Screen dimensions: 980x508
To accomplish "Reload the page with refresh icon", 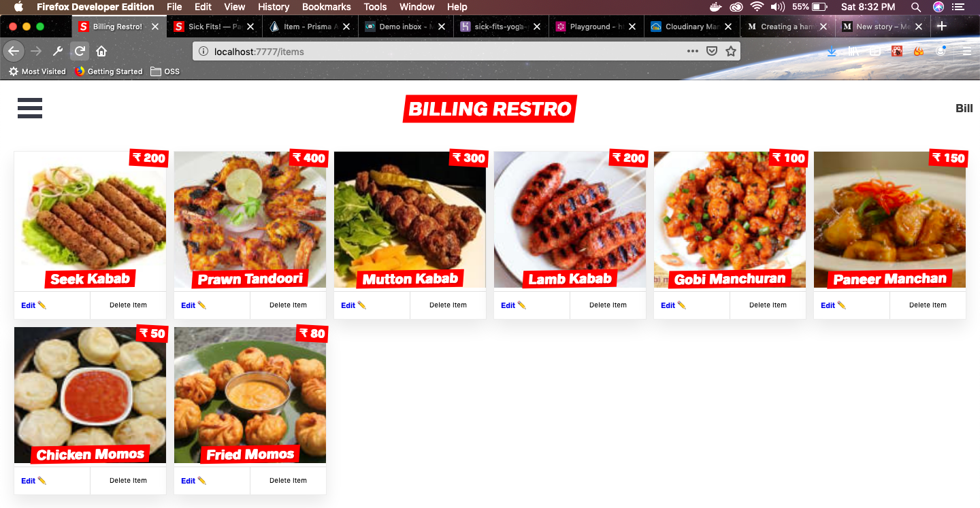I will (x=80, y=51).
